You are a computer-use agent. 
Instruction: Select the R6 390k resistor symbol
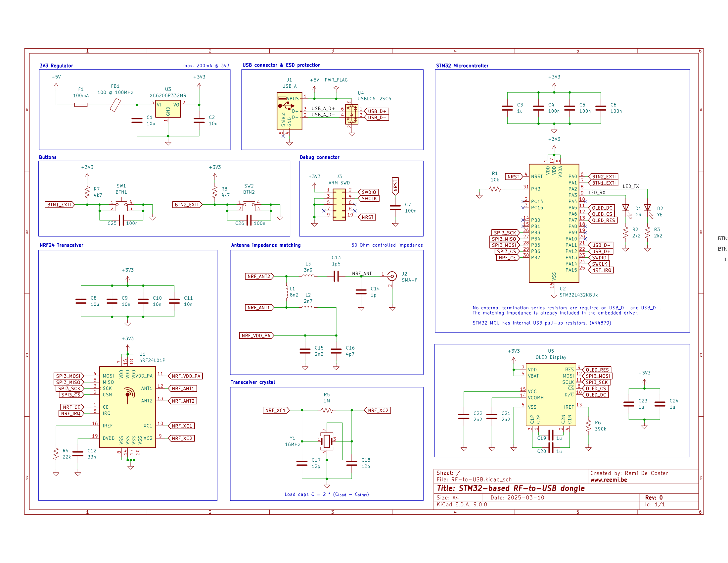tap(588, 426)
